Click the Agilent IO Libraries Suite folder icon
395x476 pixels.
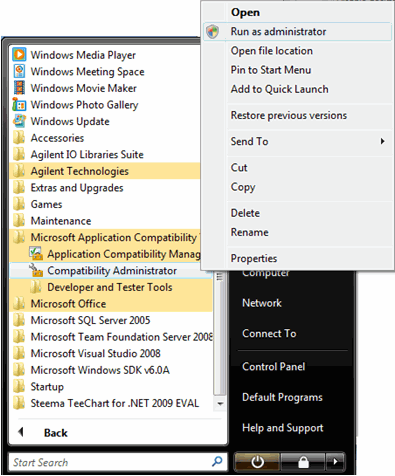[19, 154]
